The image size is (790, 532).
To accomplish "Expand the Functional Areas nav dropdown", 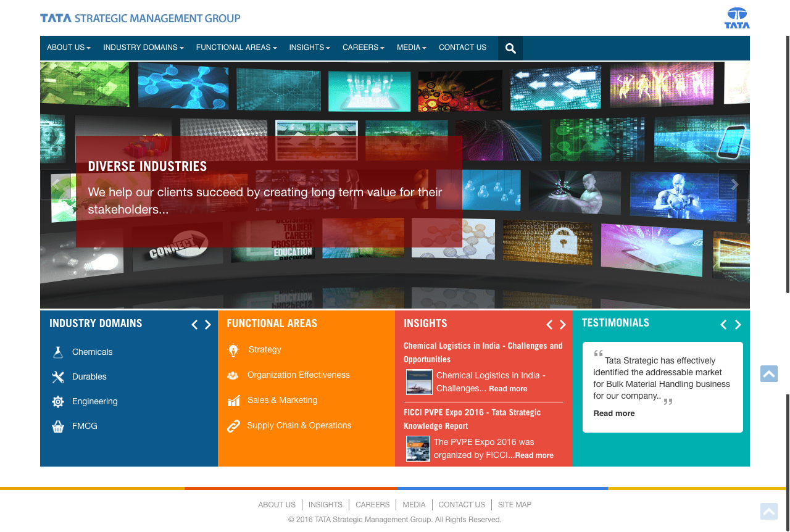I will pyautogui.click(x=236, y=48).
